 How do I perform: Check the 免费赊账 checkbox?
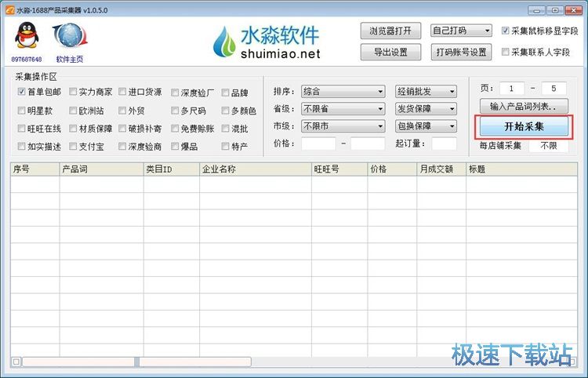tap(175, 129)
